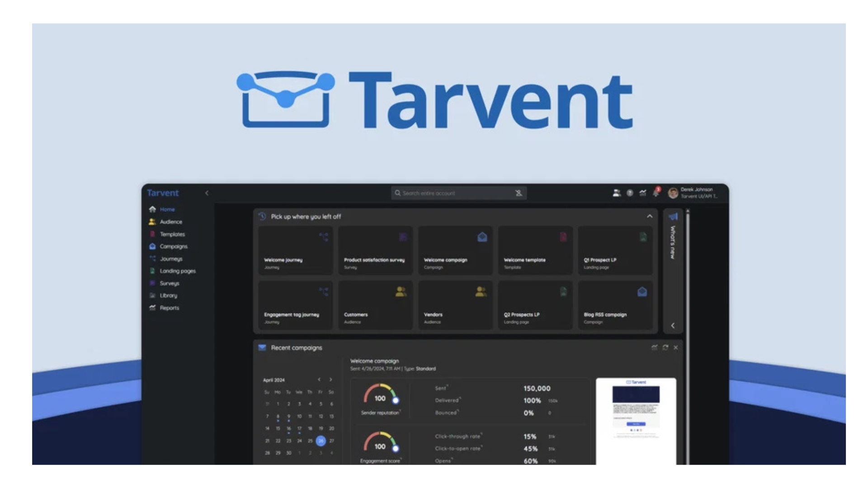
Task: Open the Engagement tag journey card
Action: point(295,305)
